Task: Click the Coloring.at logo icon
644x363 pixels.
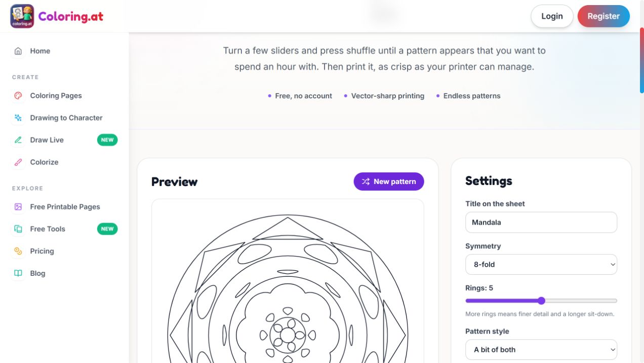Action: [x=22, y=16]
